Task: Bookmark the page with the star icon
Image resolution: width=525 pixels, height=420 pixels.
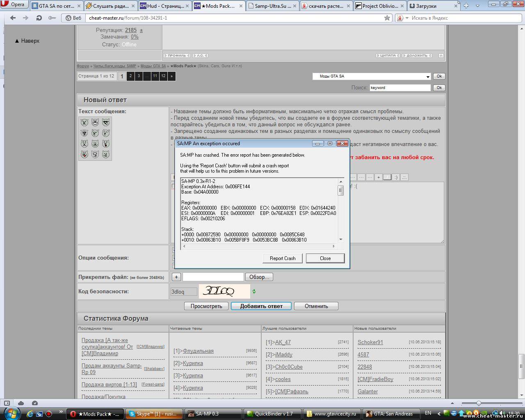Action: pos(387,18)
